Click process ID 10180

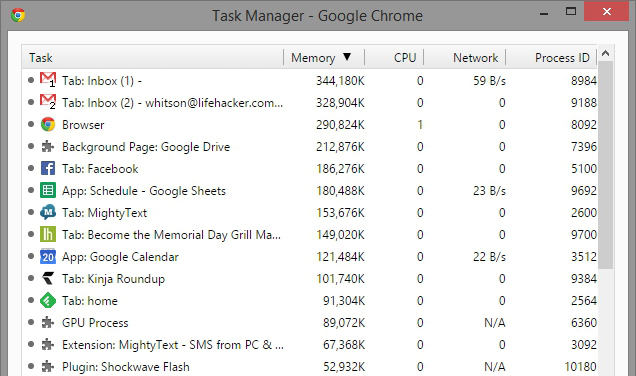coord(580,367)
